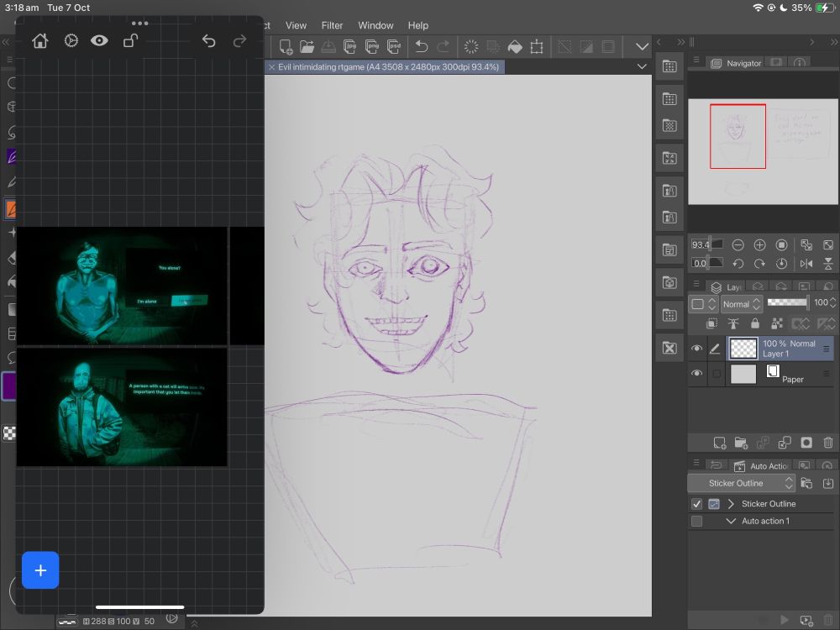Hide Layer 1 with its eye icon
840x630 pixels.
click(696, 349)
